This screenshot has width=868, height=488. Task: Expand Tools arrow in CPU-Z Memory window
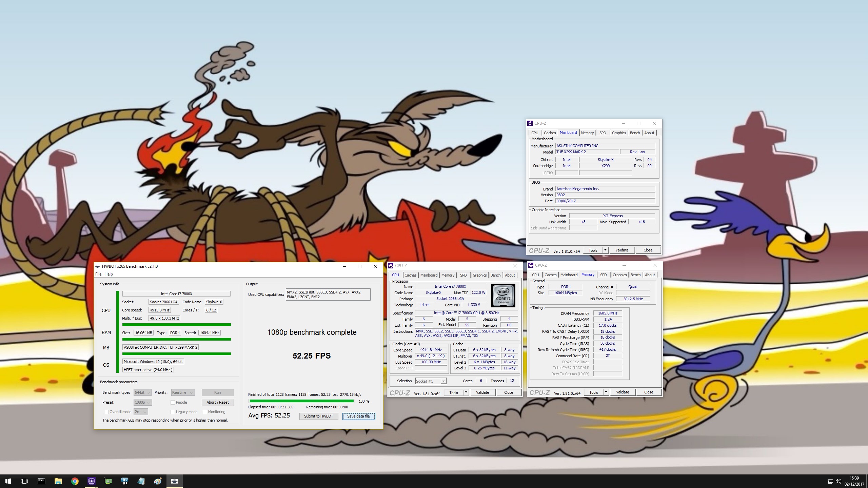(606, 392)
